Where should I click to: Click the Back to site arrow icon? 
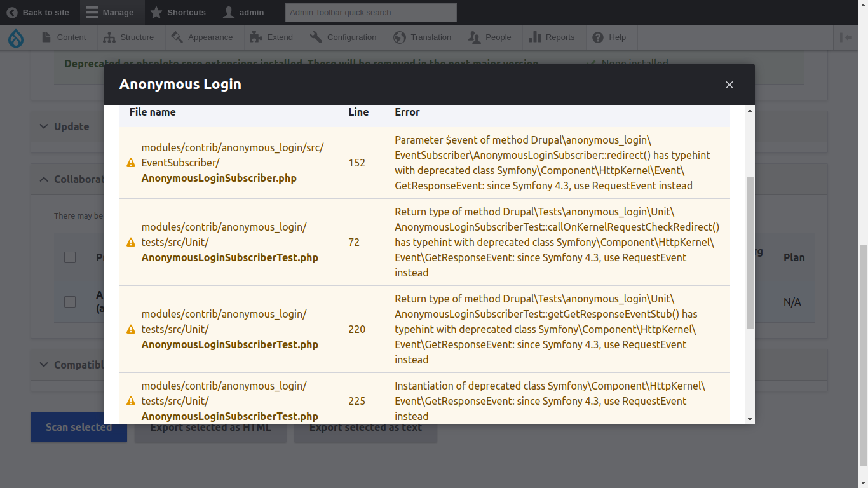(12, 12)
